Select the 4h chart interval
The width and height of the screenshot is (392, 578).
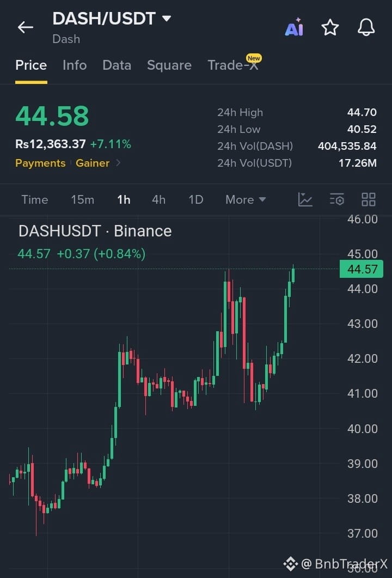tap(159, 199)
